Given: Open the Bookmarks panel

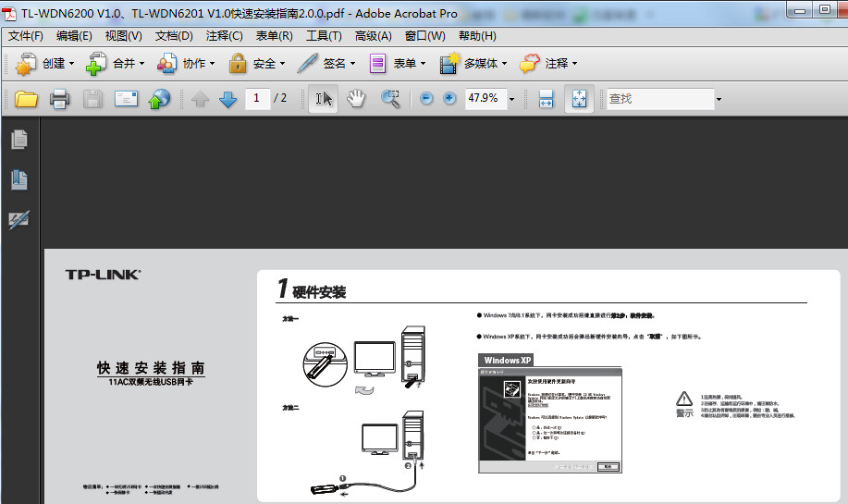Looking at the screenshot, I should (x=18, y=179).
